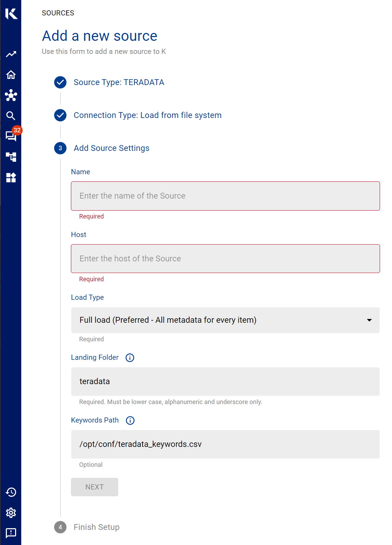Select the Finish Setup step
Screen dimensions: 392x545
tap(96, 527)
